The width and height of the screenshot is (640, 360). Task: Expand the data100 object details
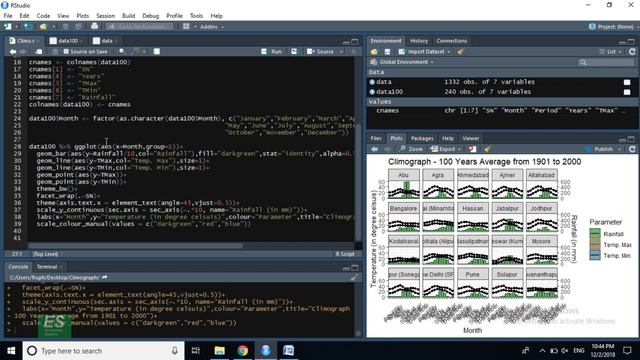pyautogui.click(x=372, y=92)
